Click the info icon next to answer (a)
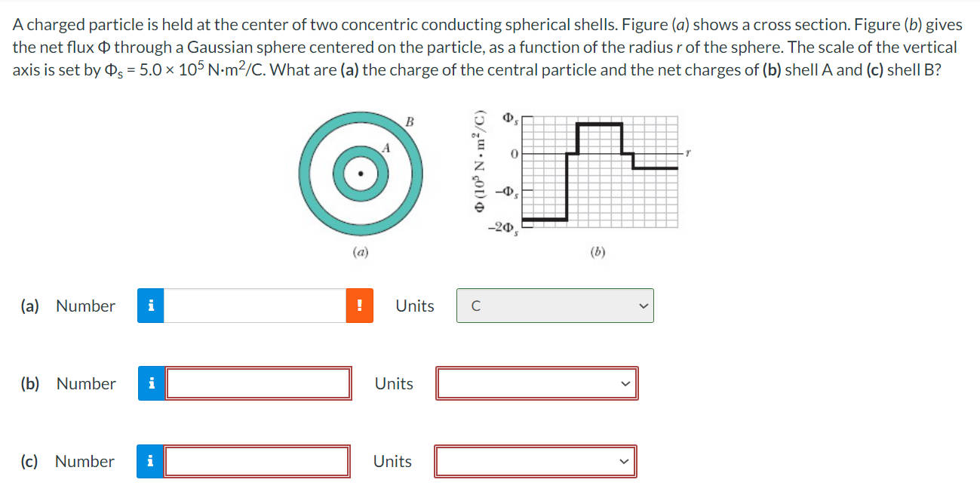 (150, 306)
